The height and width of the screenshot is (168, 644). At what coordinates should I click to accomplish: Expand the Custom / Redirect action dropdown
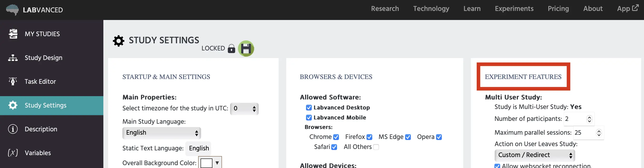pos(534,155)
